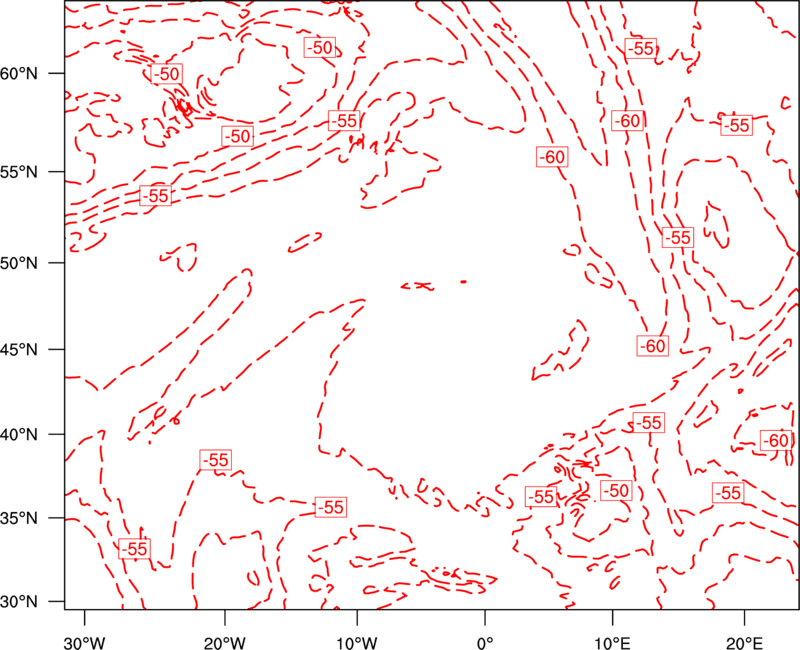Select the -50 contour label near 57°N 19°W
800x650 pixels.
pos(238,136)
